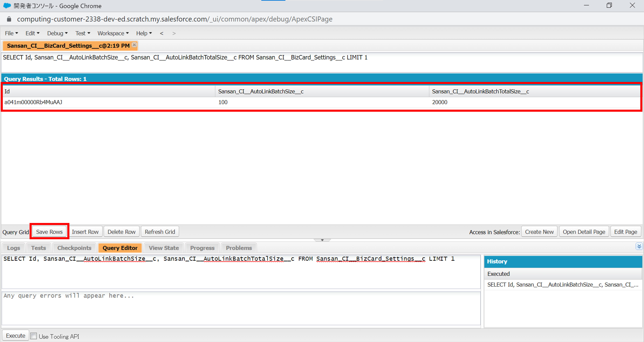Expand the Workspace menu

click(113, 33)
